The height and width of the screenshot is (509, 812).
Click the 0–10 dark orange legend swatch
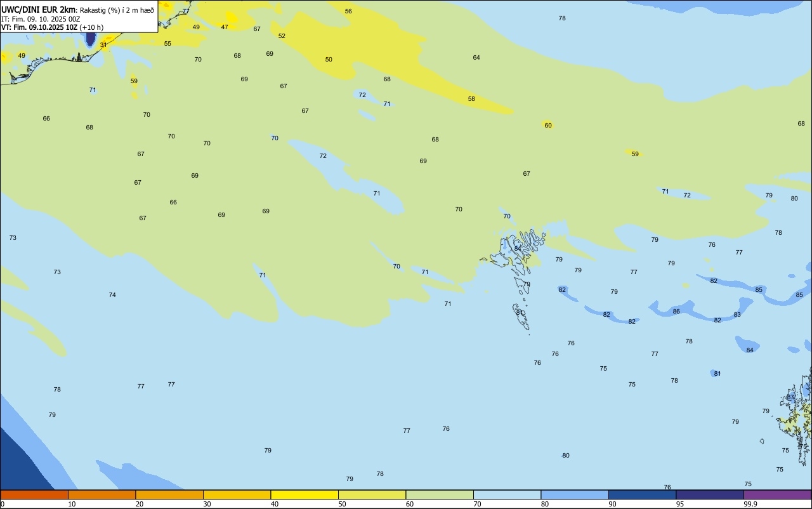34,494
